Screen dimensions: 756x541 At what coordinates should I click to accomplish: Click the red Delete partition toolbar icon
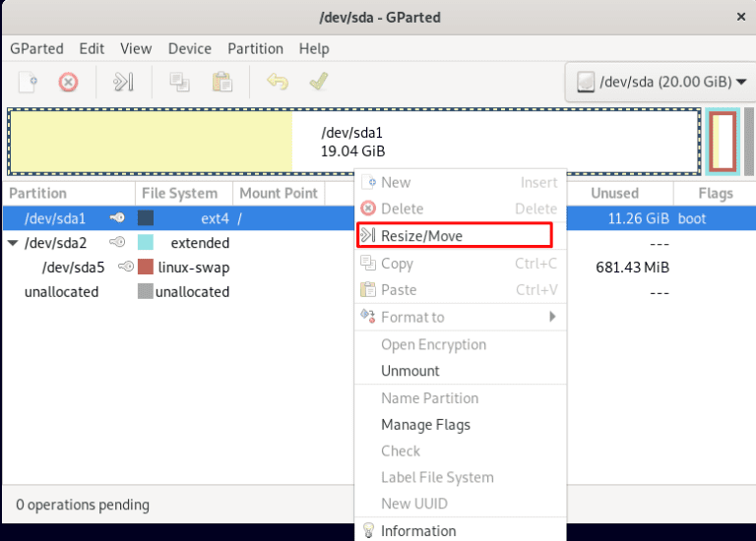click(68, 82)
